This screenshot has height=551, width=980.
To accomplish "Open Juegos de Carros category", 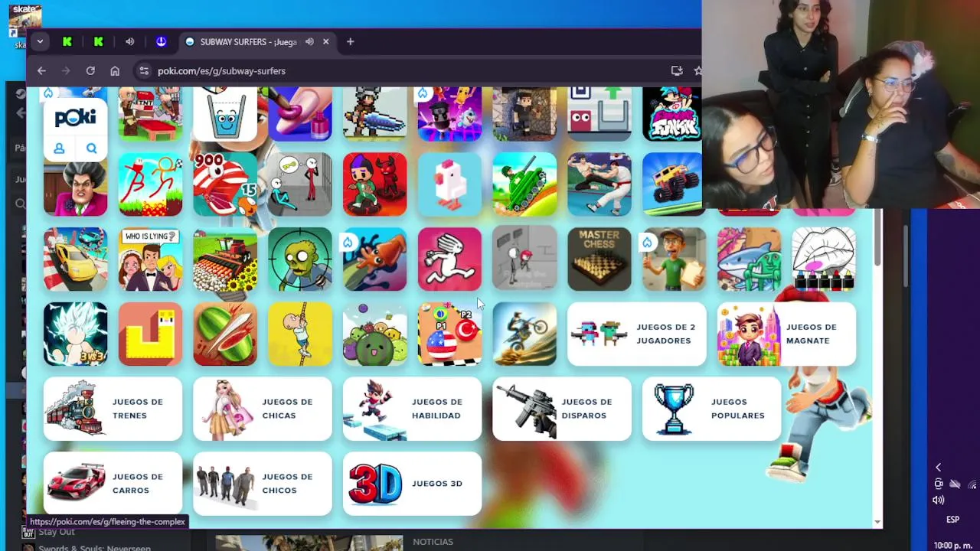I will pyautogui.click(x=113, y=484).
